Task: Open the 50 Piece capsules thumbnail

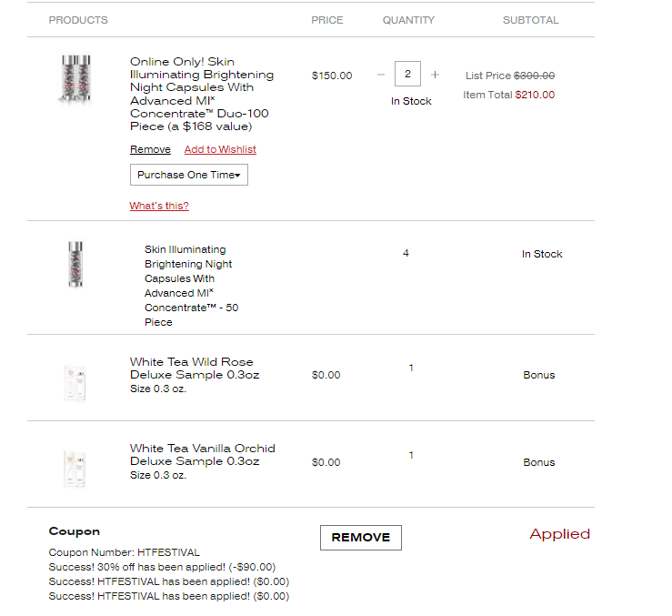Action: point(75,264)
